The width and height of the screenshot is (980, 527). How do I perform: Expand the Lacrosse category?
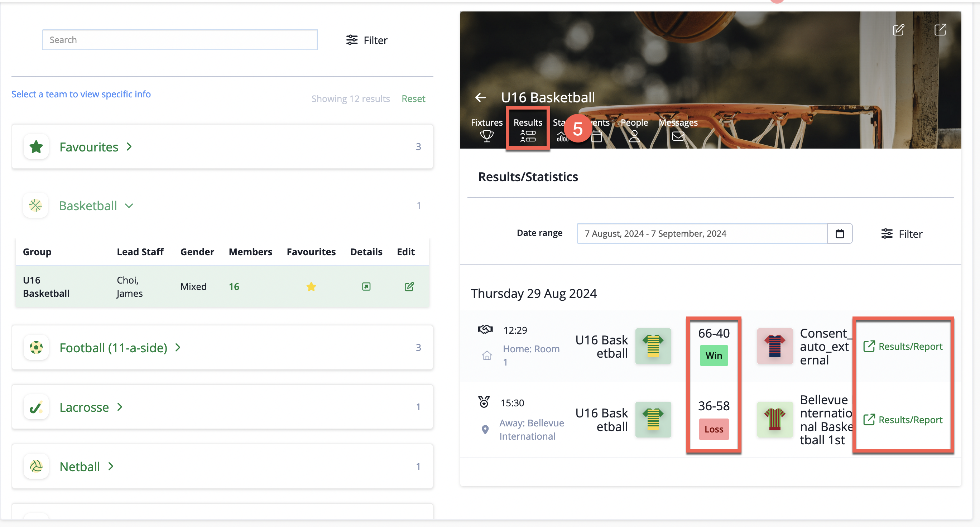[x=91, y=407]
